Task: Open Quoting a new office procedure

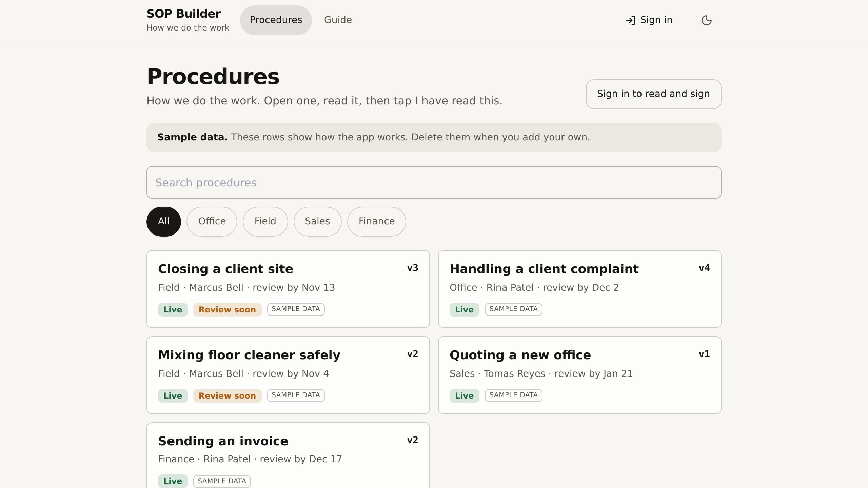Action: coord(579,375)
